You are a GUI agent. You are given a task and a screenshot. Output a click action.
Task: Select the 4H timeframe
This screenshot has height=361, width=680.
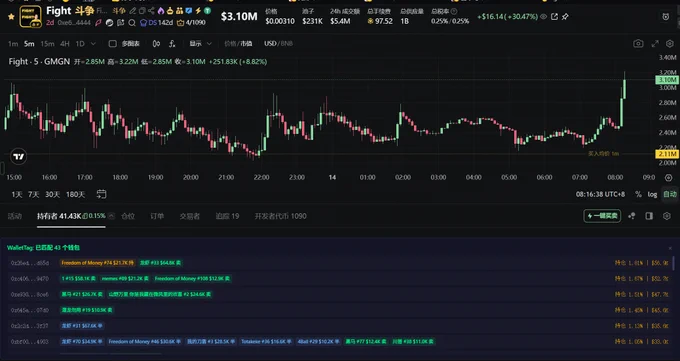65,44
